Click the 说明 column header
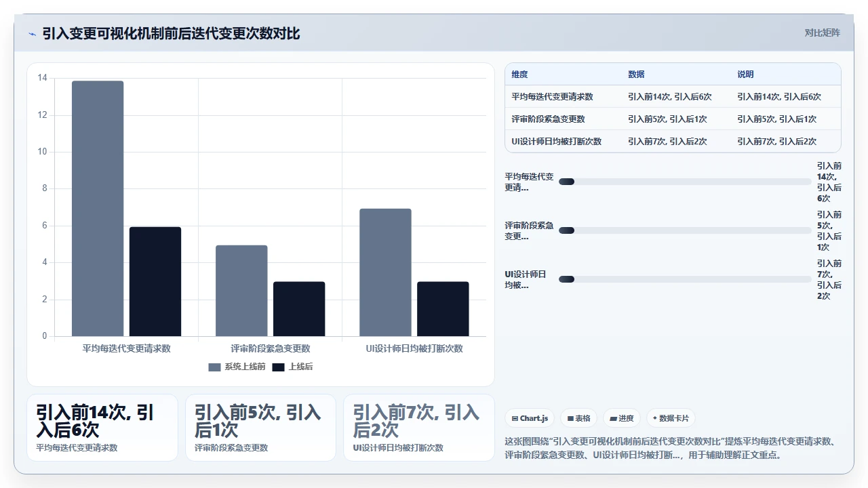 click(745, 75)
